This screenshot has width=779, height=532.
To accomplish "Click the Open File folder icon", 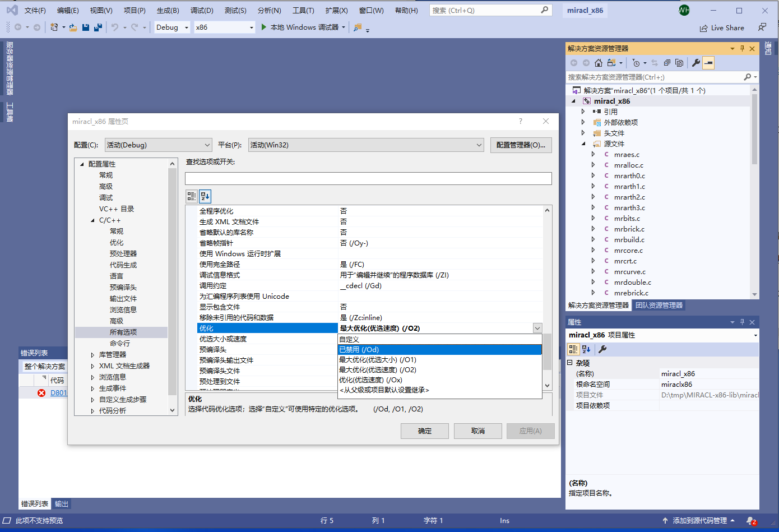I will (73, 27).
